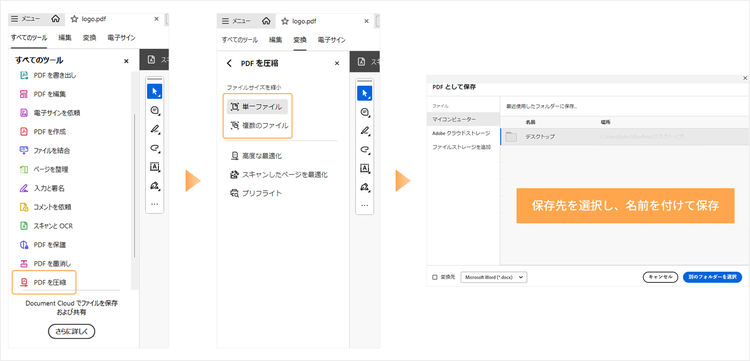Open ファイルを結合 tool
The image size is (750, 361).
pos(45,151)
